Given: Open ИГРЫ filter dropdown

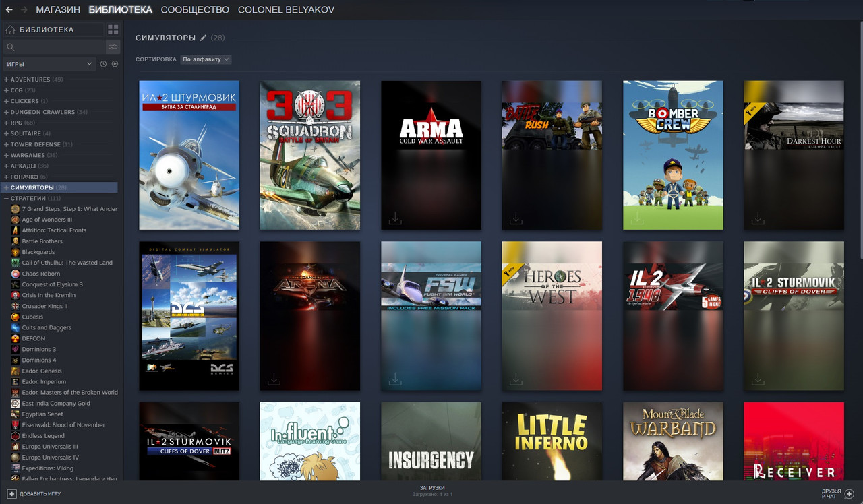Looking at the screenshot, I should click(x=49, y=64).
